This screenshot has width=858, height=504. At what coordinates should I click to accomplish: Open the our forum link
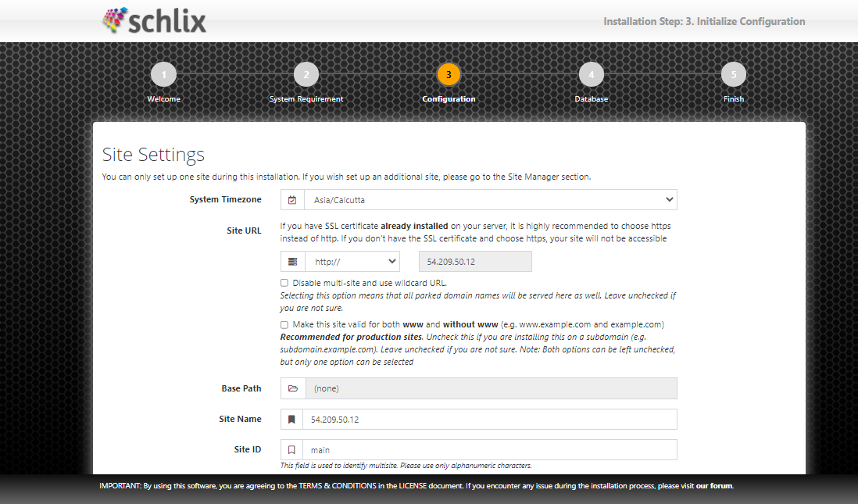pyautogui.click(x=715, y=486)
